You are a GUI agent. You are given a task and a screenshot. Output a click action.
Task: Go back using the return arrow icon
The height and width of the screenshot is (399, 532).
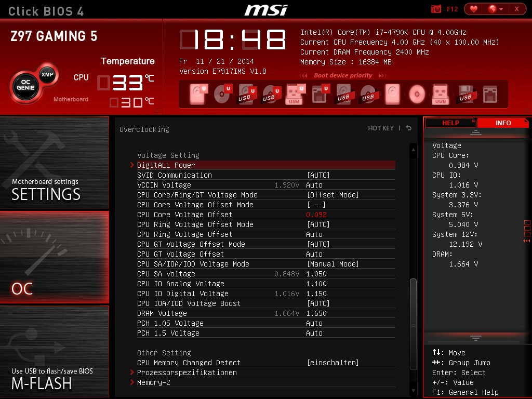pos(409,128)
